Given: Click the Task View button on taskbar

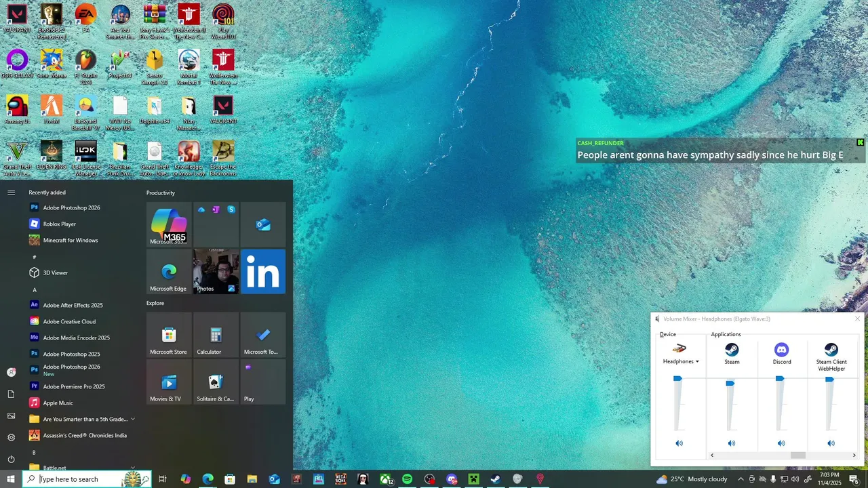Looking at the screenshot, I should coord(163,479).
